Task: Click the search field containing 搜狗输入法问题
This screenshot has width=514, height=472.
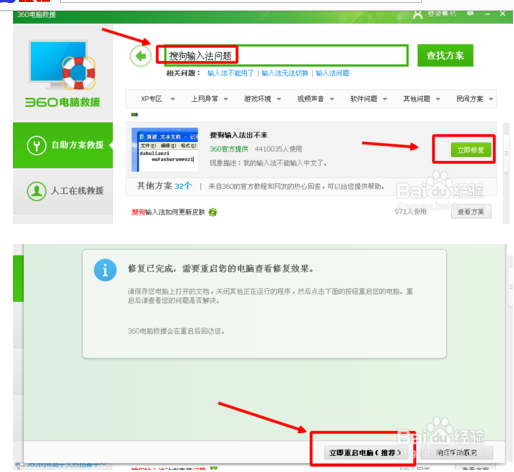Action: (x=283, y=55)
